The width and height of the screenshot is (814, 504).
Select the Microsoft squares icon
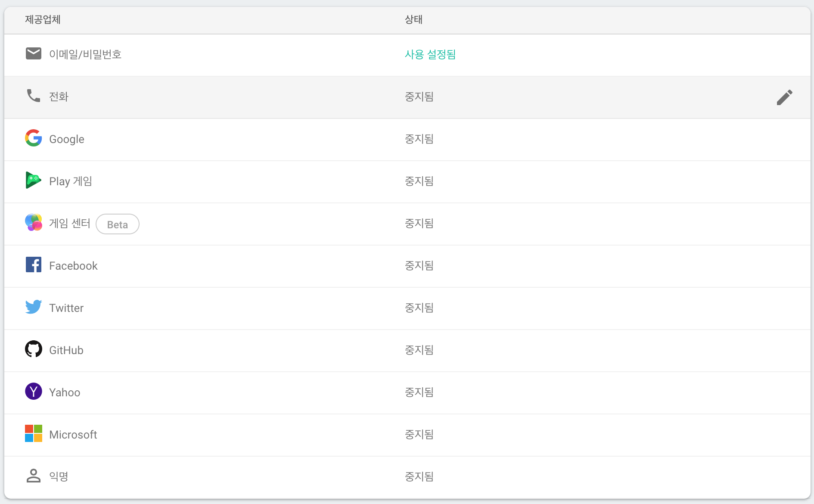(x=33, y=433)
